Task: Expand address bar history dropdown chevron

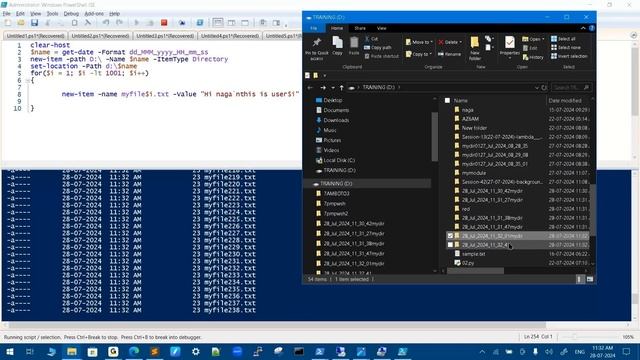Action: coord(536,87)
